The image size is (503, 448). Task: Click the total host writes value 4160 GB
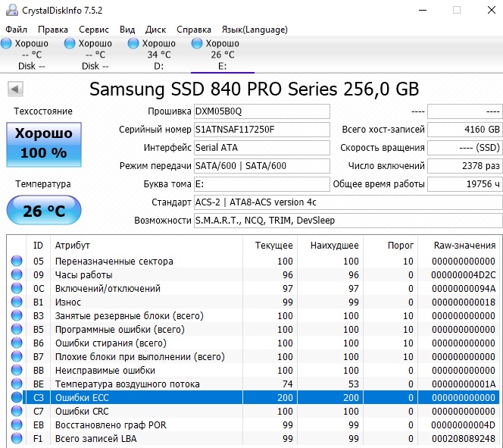point(465,130)
